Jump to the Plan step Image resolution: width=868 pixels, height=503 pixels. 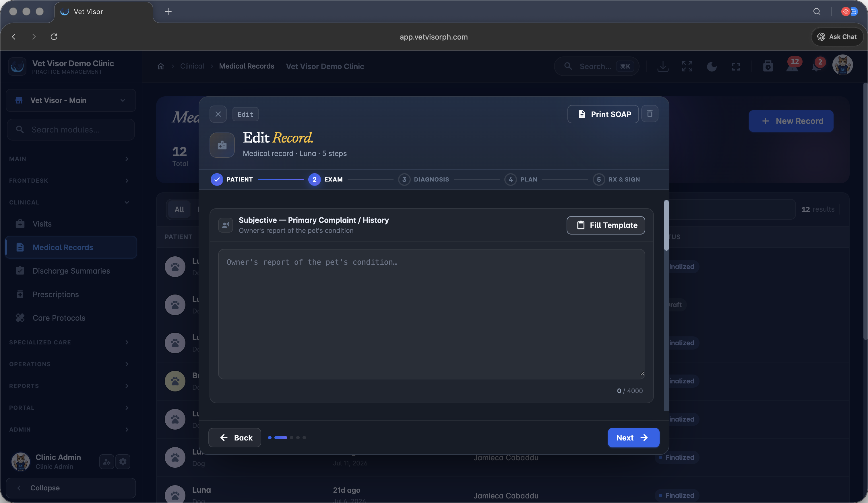point(521,180)
